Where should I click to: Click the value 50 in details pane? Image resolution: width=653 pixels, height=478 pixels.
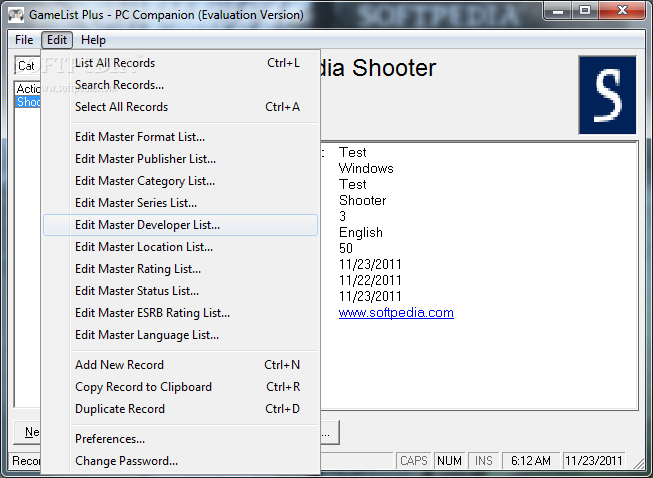tap(346, 249)
